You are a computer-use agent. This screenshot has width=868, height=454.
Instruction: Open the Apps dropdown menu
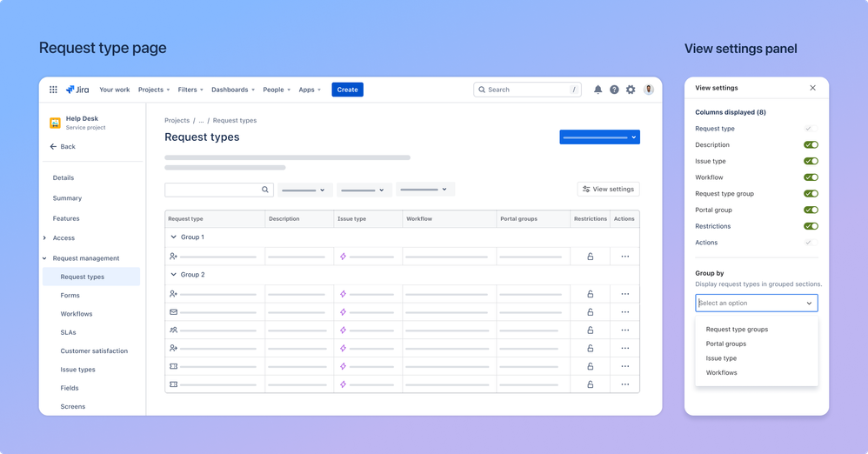310,90
